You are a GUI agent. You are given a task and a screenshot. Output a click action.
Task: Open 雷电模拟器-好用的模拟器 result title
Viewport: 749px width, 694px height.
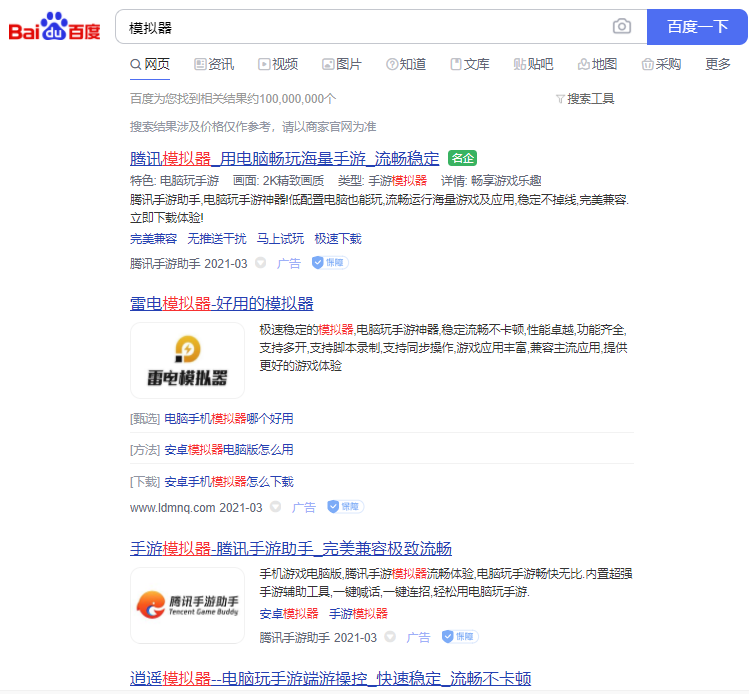[222, 303]
